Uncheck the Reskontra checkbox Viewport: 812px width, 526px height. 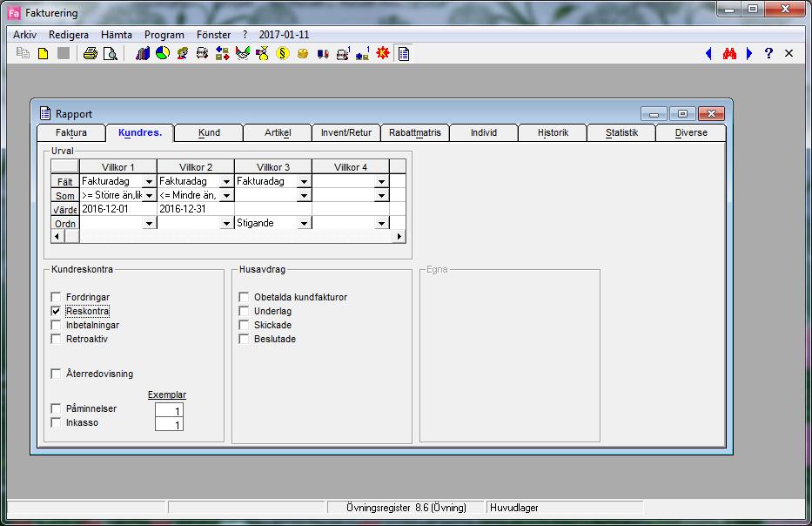point(56,311)
